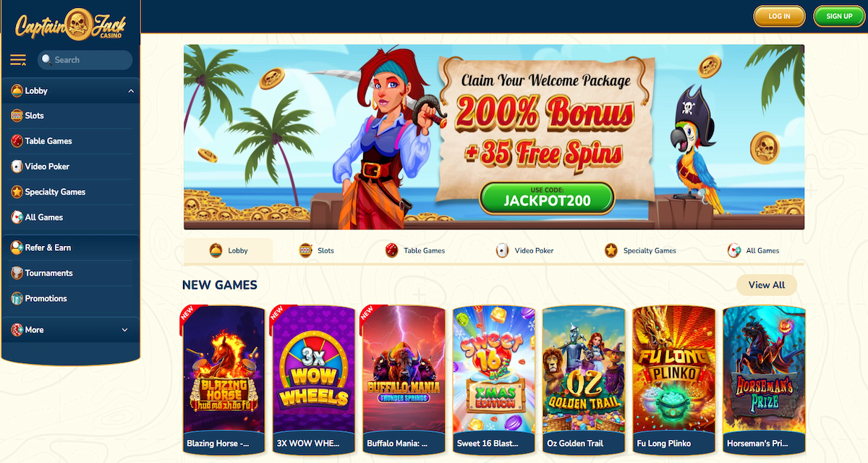The height and width of the screenshot is (463, 868).
Task: Click the Refer & Earn coins icon
Action: (17, 247)
